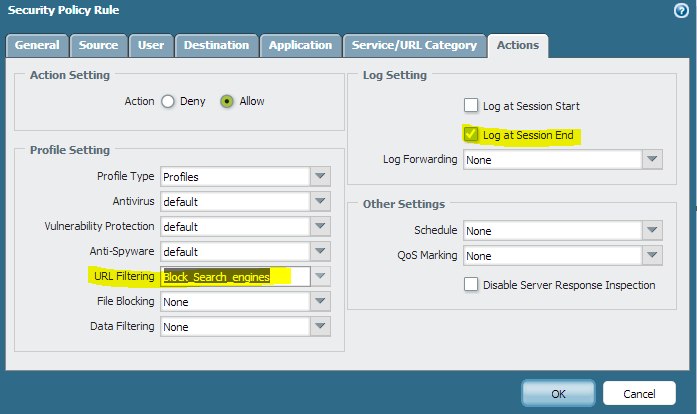Open the URL Filtering dropdown arrow
The width and height of the screenshot is (697, 414).
(x=320, y=276)
